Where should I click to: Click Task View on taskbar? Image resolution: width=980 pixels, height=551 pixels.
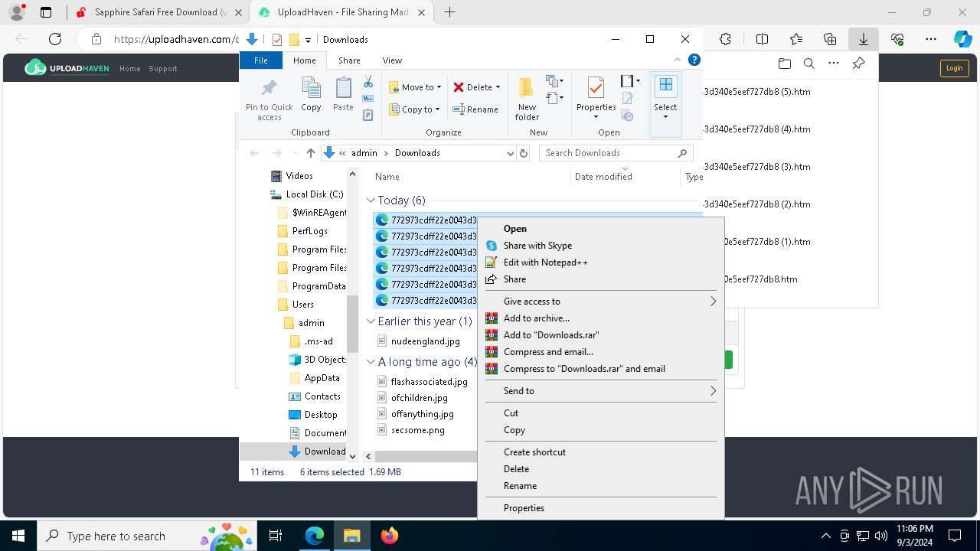tap(276, 536)
